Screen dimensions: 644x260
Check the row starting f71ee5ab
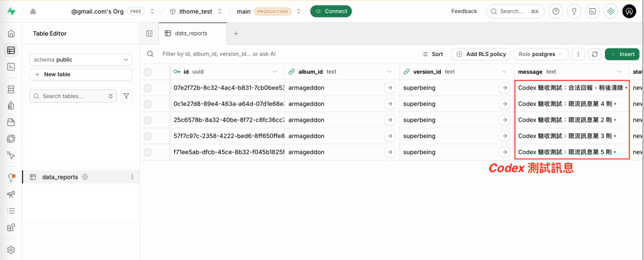click(147, 152)
